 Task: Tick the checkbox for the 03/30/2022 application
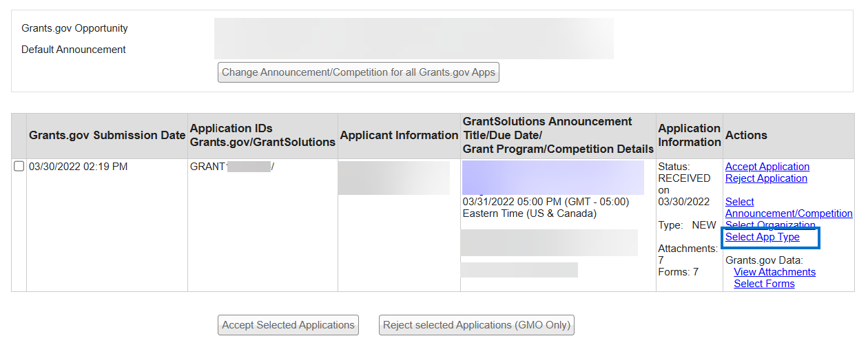click(x=19, y=167)
